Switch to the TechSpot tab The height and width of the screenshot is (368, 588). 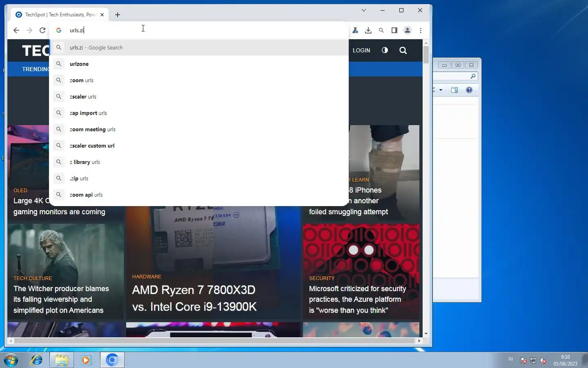pos(60,15)
